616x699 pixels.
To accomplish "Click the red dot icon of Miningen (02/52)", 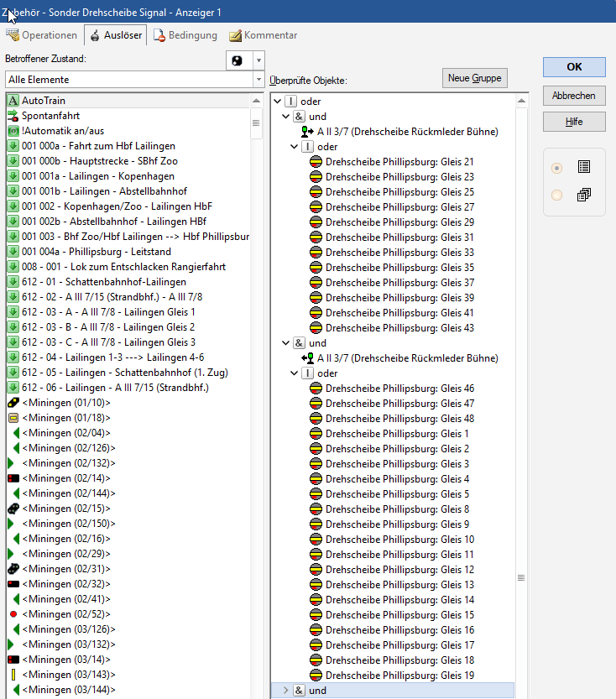I will pyautogui.click(x=13, y=614).
